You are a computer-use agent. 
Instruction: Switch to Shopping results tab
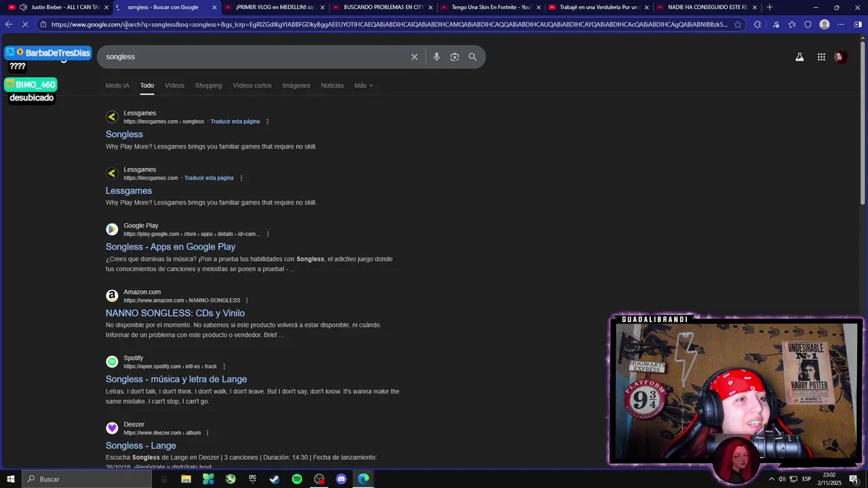[x=208, y=85]
